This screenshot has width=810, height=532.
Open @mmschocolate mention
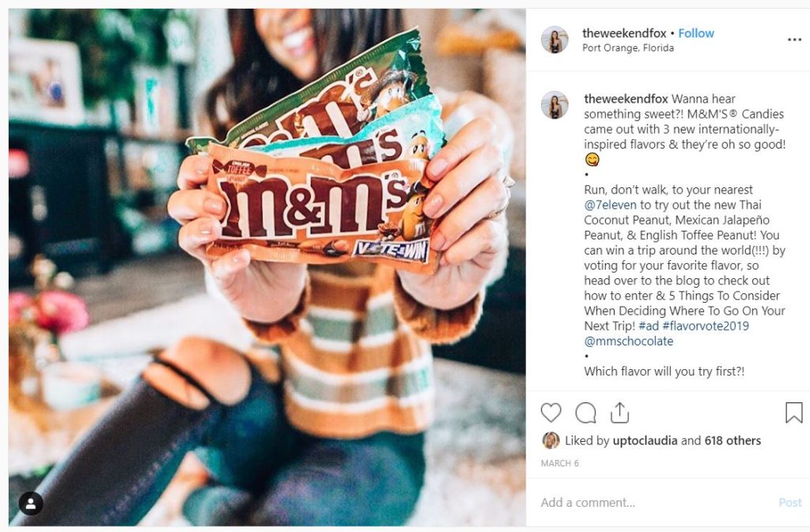point(629,341)
